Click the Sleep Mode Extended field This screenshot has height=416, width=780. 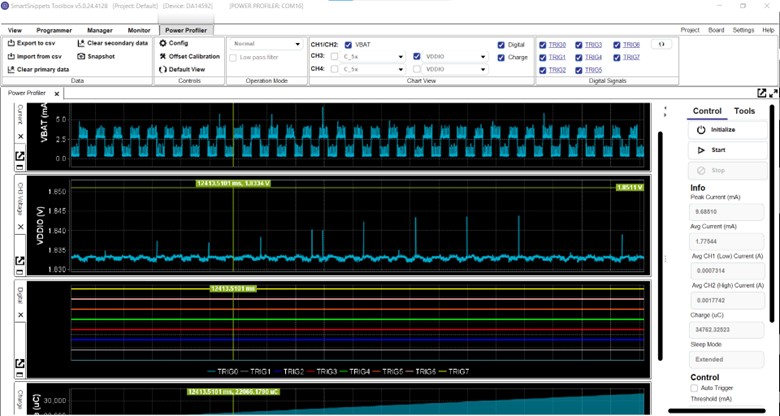(727, 359)
